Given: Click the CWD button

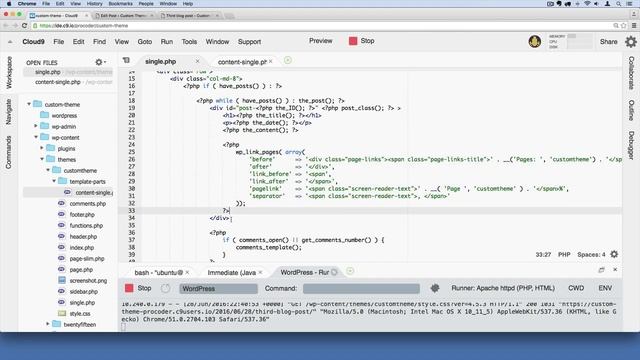Looking at the screenshot, I should (x=576, y=288).
